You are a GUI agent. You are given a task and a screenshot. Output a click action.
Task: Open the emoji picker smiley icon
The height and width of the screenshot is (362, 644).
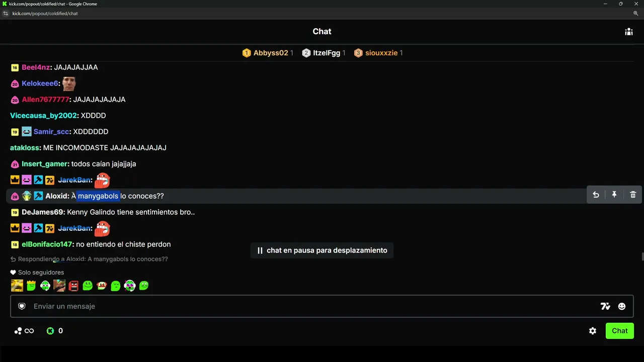pyautogui.click(x=622, y=306)
